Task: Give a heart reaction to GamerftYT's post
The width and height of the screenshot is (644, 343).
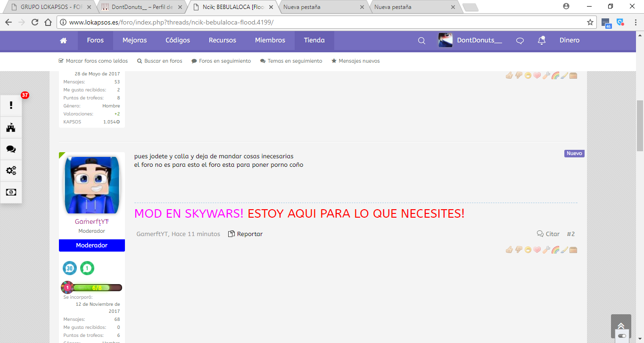Action: (537, 250)
